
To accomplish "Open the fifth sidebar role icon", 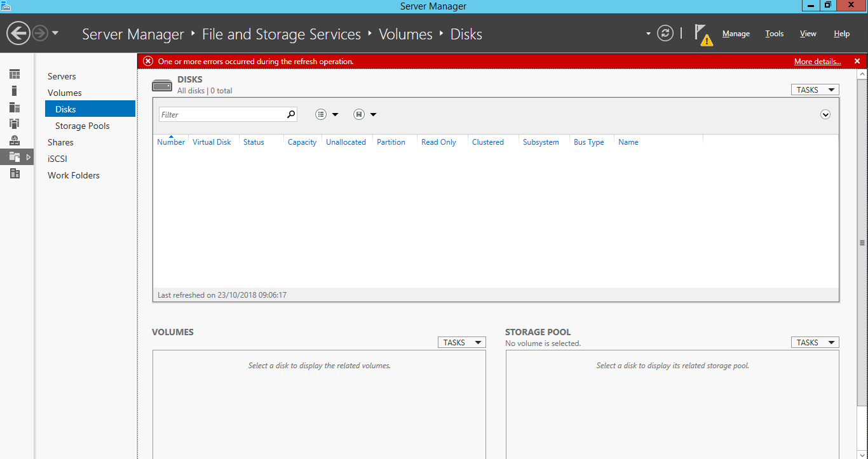I will (x=15, y=140).
